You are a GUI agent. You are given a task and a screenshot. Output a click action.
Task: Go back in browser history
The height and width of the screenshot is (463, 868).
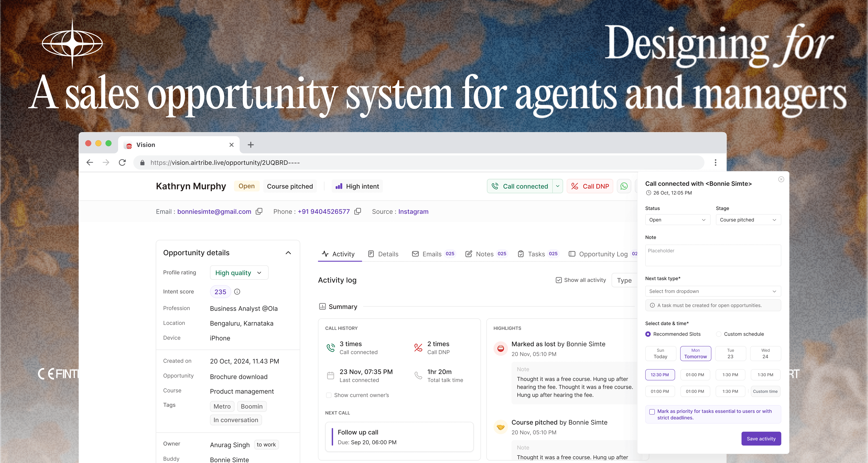point(90,162)
